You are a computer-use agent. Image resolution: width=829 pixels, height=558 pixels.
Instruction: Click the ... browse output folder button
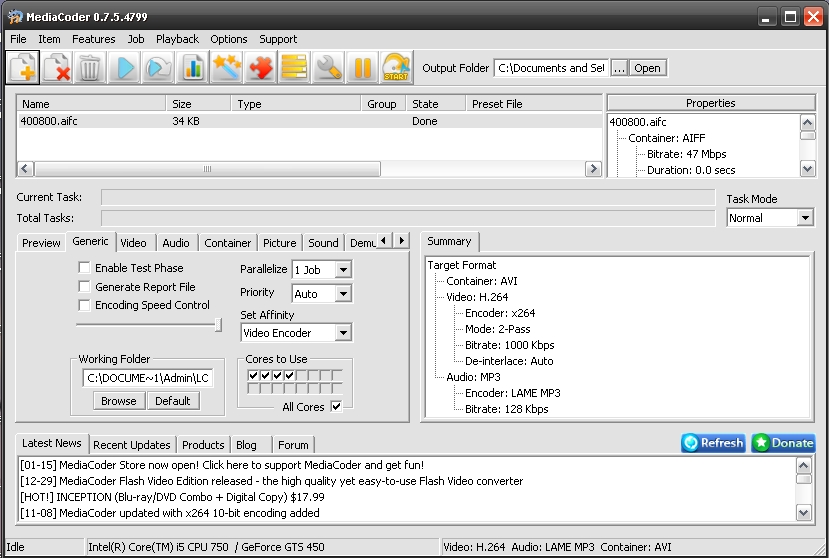click(x=619, y=68)
